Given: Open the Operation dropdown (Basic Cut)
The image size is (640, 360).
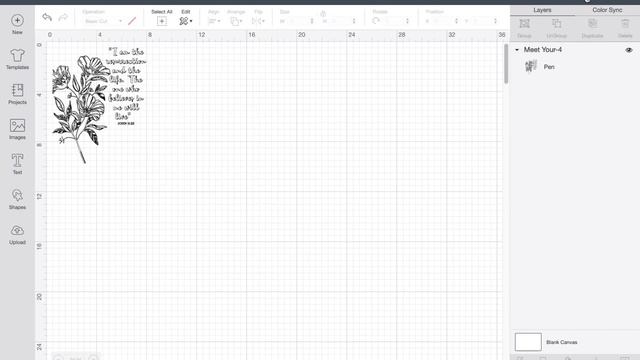Looking at the screenshot, I should pos(102,21).
